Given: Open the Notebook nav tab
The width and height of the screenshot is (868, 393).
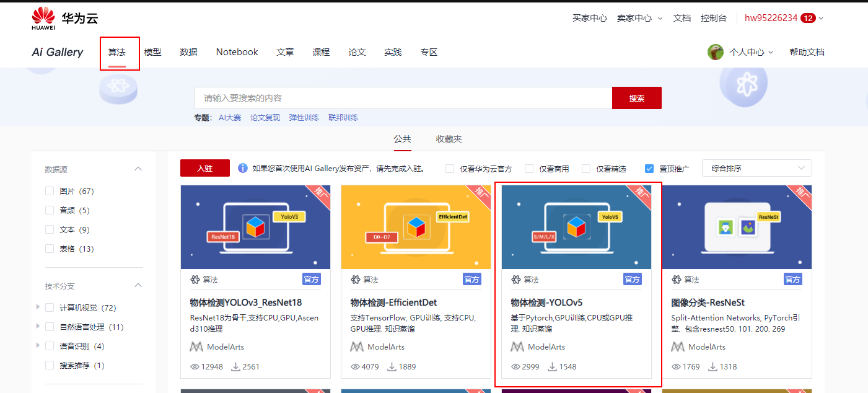Looking at the screenshot, I should pyautogui.click(x=237, y=52).
